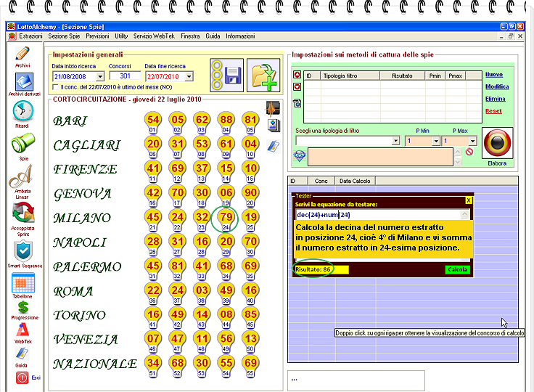Expand the Data inizio ricerca date dropdown
The height and width of the screenshot is (392, 534).
click(100, 76)
